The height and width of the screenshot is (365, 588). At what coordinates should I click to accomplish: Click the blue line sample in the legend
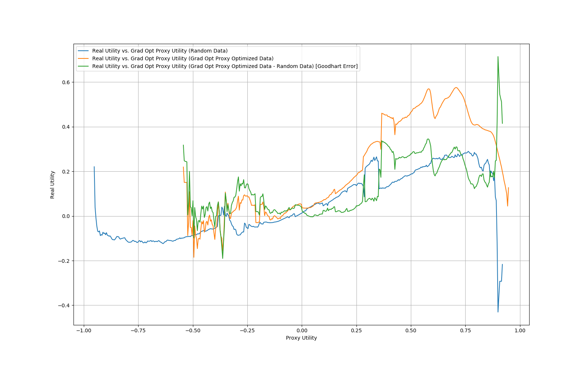[84, 51]
